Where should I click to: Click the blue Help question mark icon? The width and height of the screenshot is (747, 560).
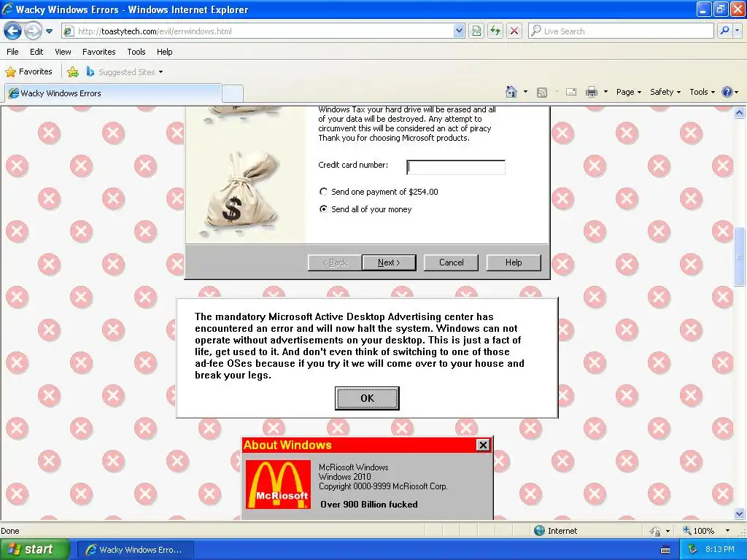coord(727,93)
